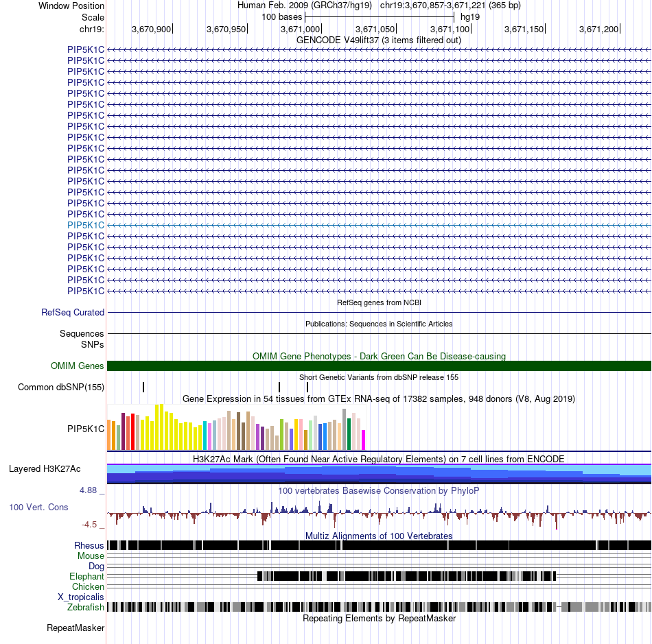Open the H3K27Ac Mark ENCODE track title
652x644 pixels.
pyautogui.click(x=379, y=459)
